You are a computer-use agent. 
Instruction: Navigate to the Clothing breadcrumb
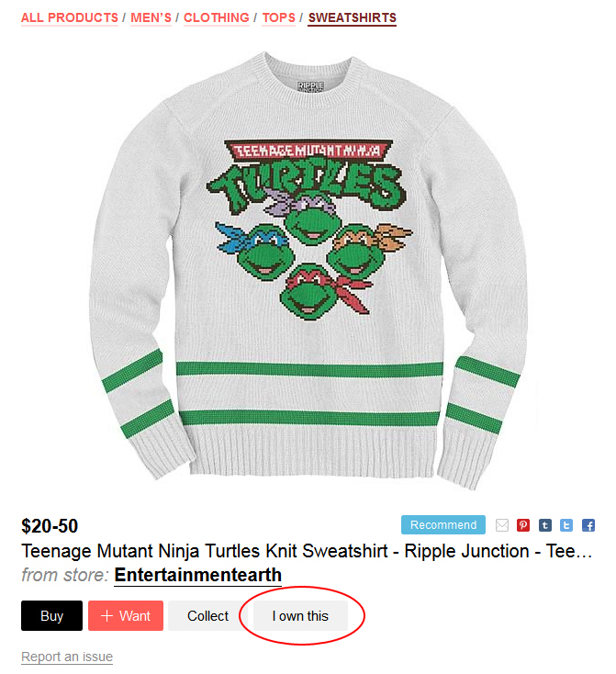click(217, 17)
